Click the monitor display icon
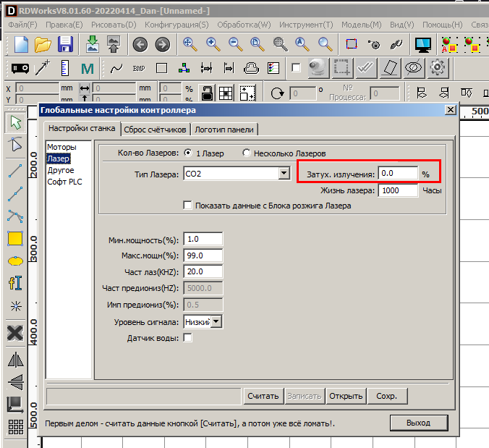The width and height of the screenshot is (489, 448). point(423,44)
